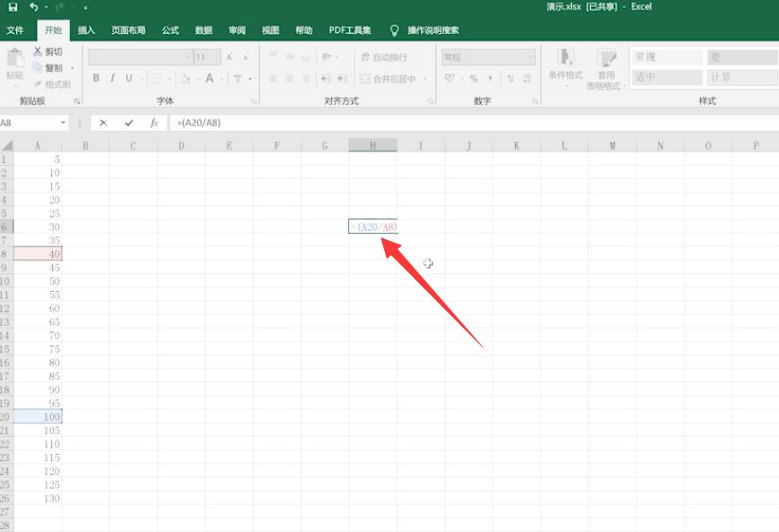Screen dimensions: 779x532
Task: Open the quick access toolbar customize dropdown
Action: 85,7
